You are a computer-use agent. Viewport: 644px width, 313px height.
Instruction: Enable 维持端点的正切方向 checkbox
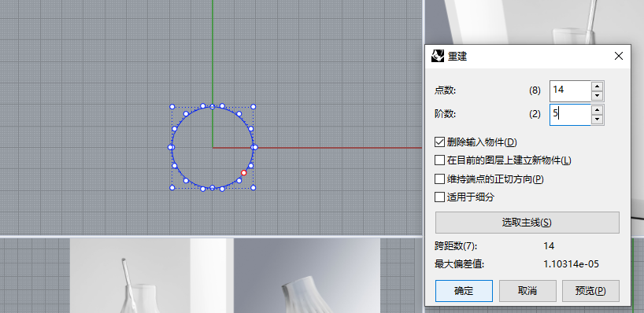(x=439, y=179)
